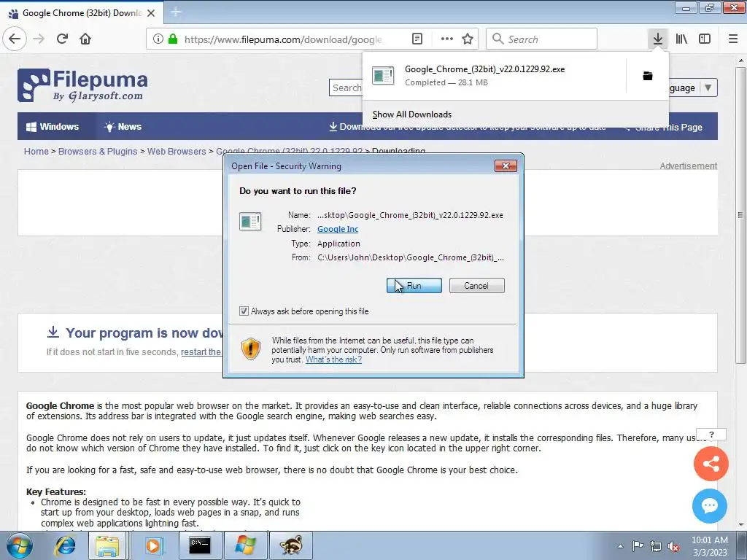Open Action Center flag tray icon
Image resolution: width=747 pixels, height=560 pixels.
tap(638, 546)
